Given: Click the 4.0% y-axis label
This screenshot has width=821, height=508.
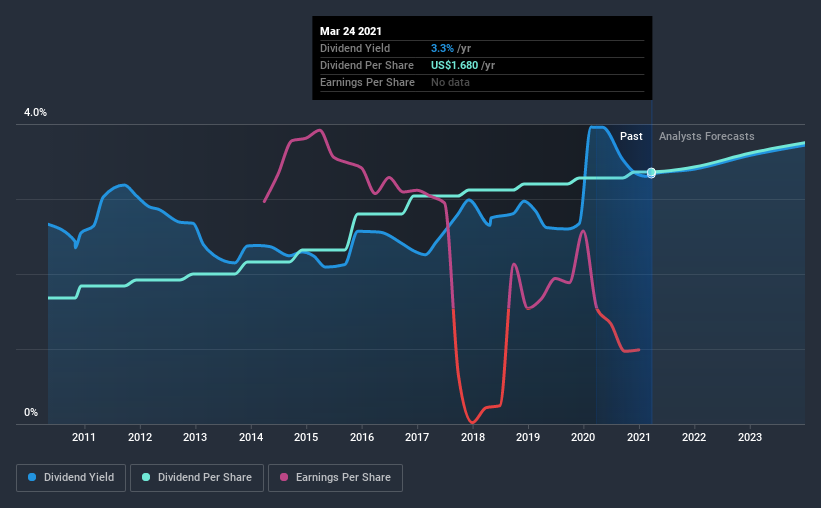Looking at the screenshot, I should [35, 113].
